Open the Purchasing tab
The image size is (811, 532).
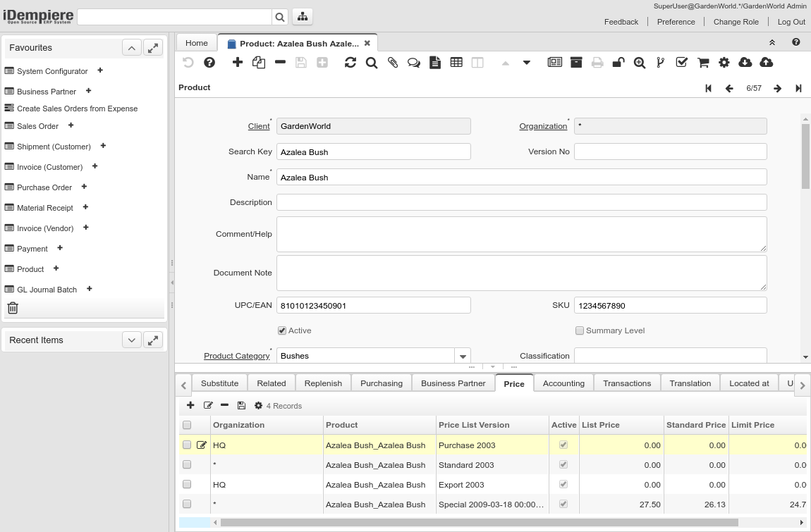tap(381, 383)
